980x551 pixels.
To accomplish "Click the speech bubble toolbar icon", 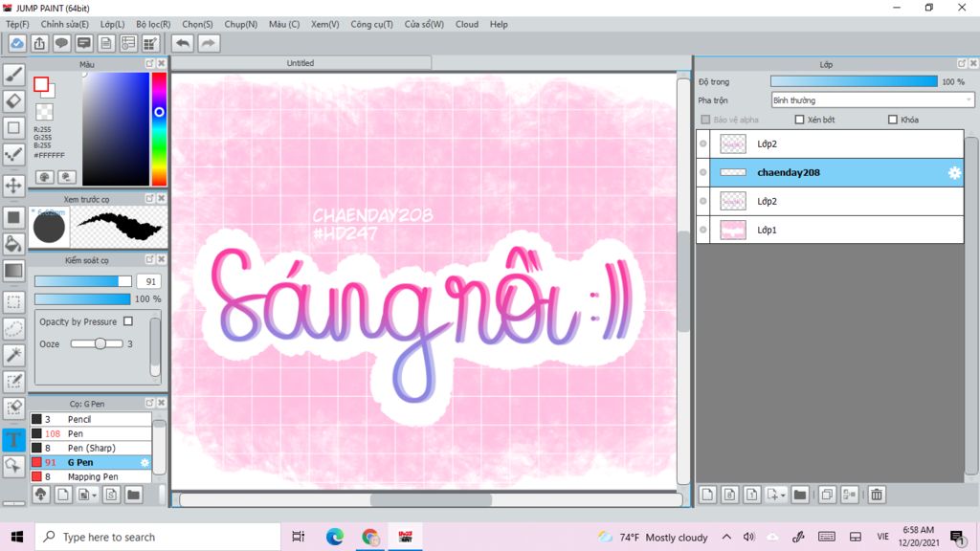I will click(61, 43).
